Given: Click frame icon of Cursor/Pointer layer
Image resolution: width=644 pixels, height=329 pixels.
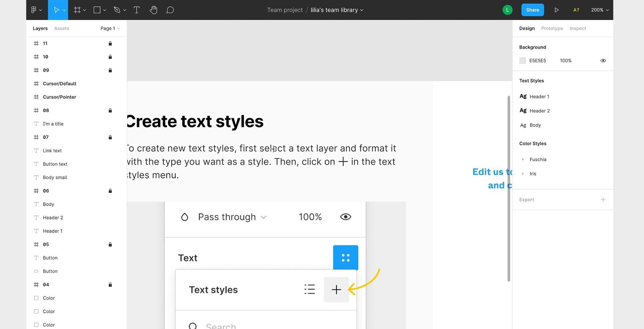Looking at the screenshot, I should 36,97.
